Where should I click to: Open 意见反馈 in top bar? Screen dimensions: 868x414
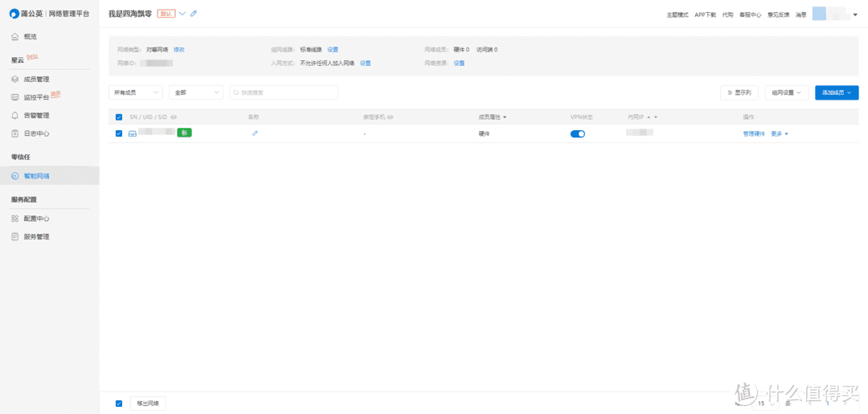pos(778,15)
